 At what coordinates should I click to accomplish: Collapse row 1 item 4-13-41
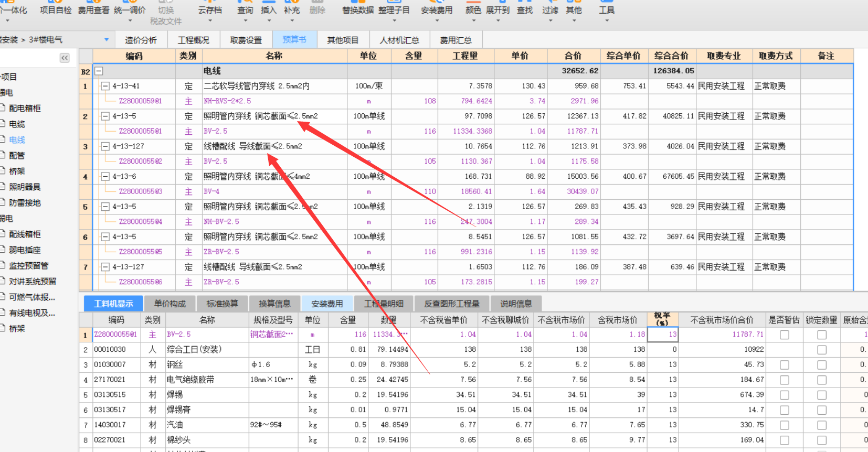tap(105, 86)
